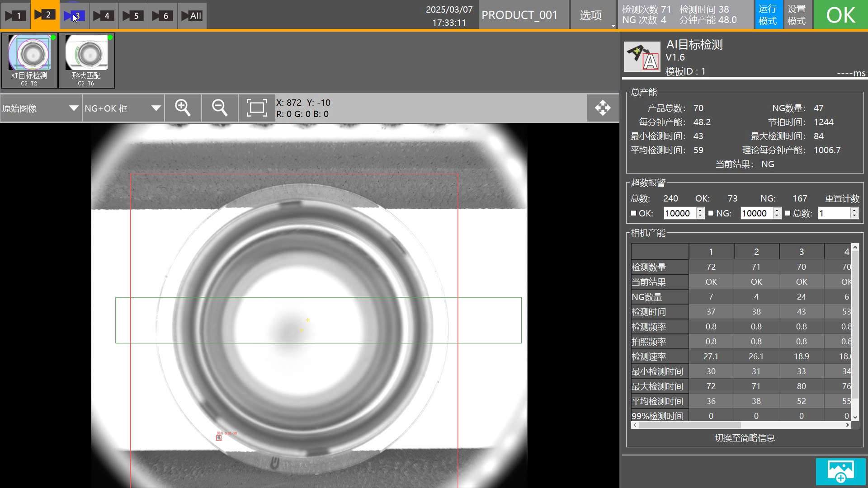Select the 形状匹配 C2_T6 thumbnail
Screen dimensions: 868x488
(86, 60)
